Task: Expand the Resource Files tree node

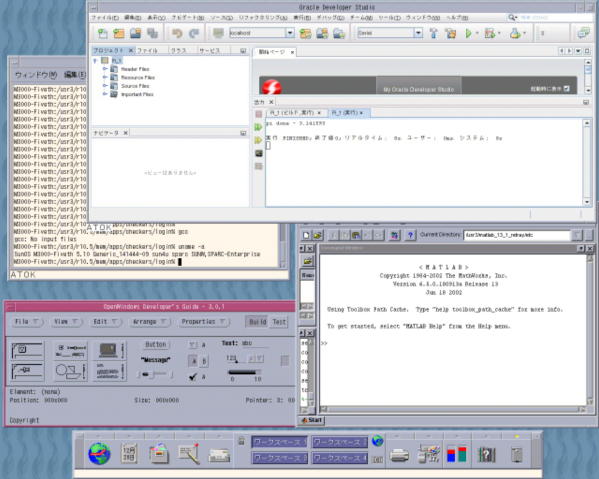Action: 105,77
